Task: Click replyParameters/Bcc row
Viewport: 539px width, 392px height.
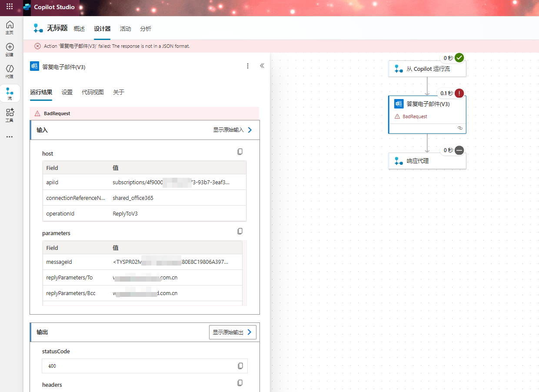Action: click(143, 293)
